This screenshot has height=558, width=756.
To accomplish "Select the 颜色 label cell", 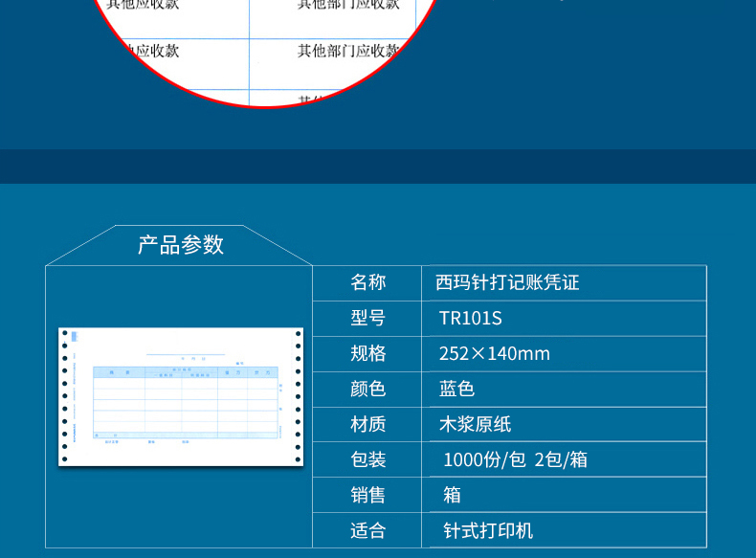I will pyautogui.click(x=367, y=389).
